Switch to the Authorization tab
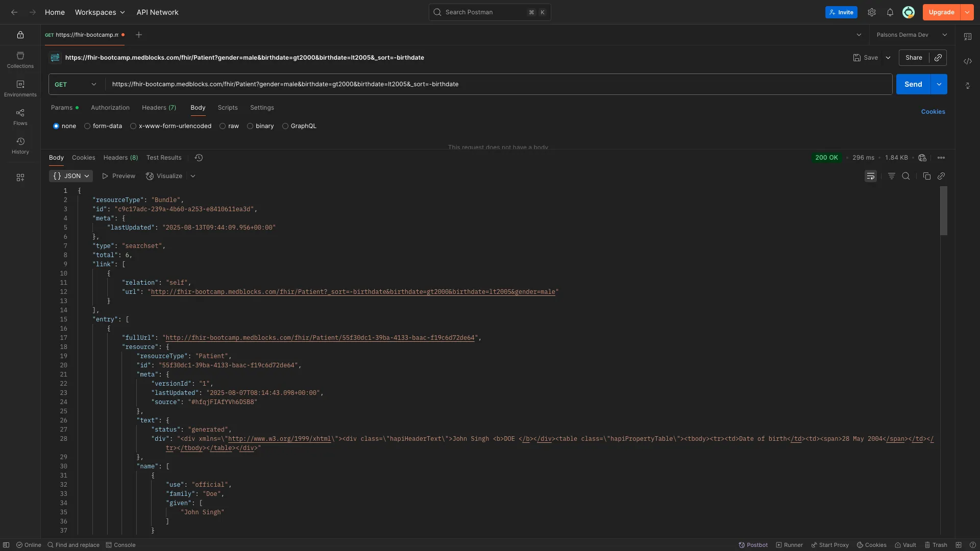 point(110,108)
